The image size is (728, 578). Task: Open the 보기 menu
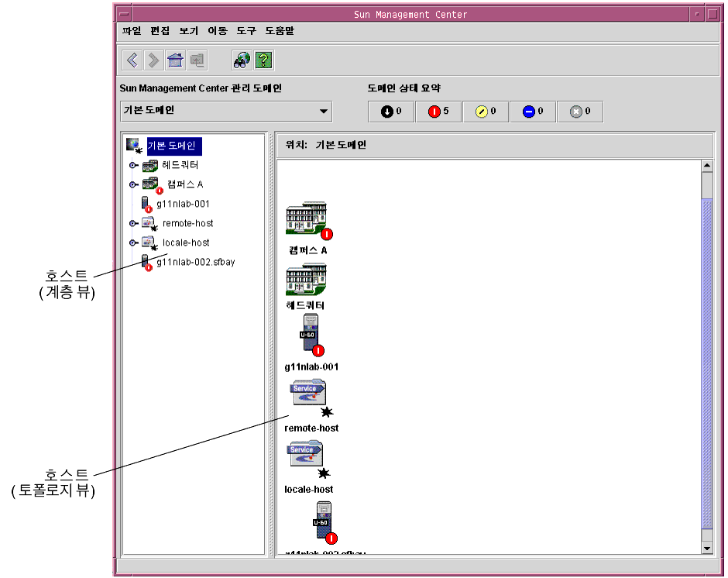(x=188, y=31)
